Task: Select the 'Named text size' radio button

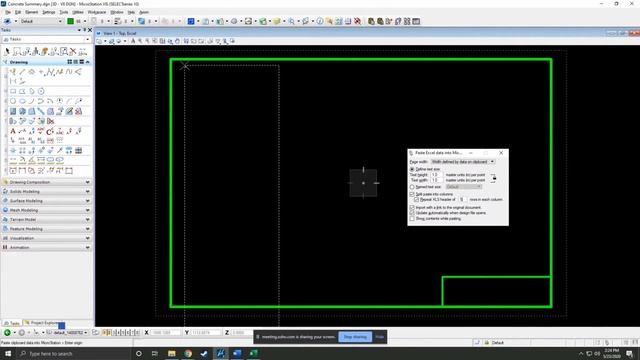Action: [412, 187]
